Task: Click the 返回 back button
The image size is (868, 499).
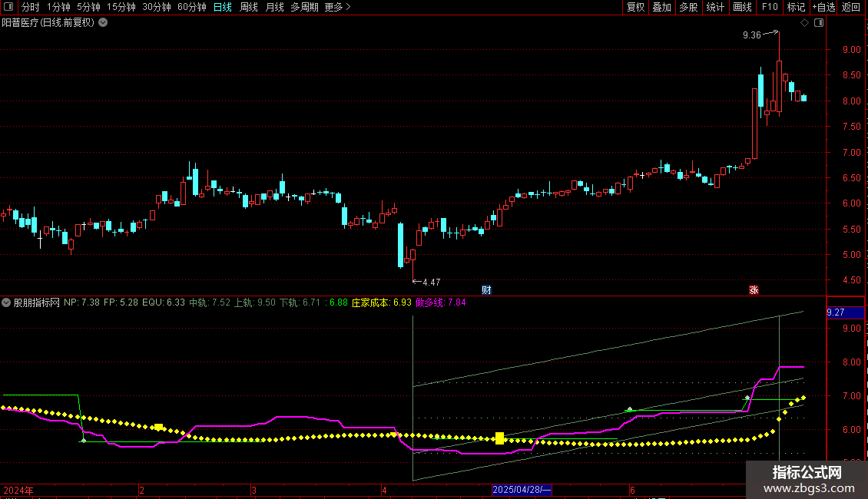Action: [851, 7]
